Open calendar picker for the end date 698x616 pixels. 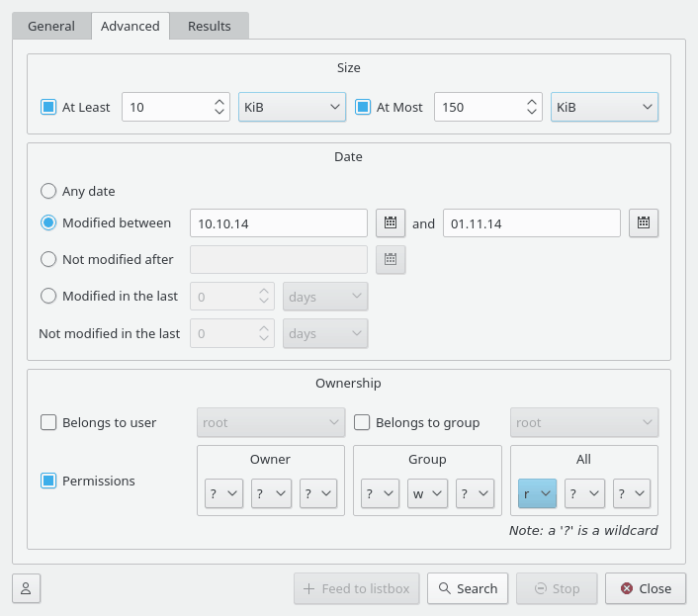pyautogui.click(x=644, y=223)
